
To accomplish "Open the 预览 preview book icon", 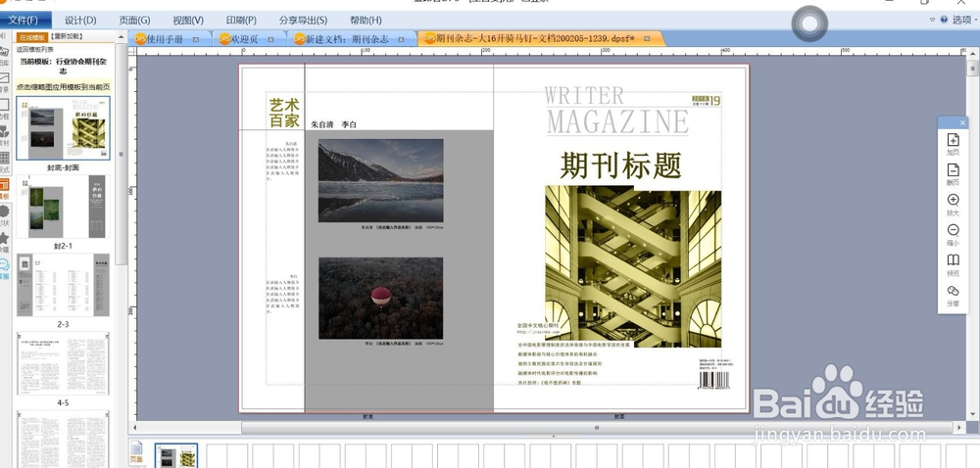I will (953, 260).
